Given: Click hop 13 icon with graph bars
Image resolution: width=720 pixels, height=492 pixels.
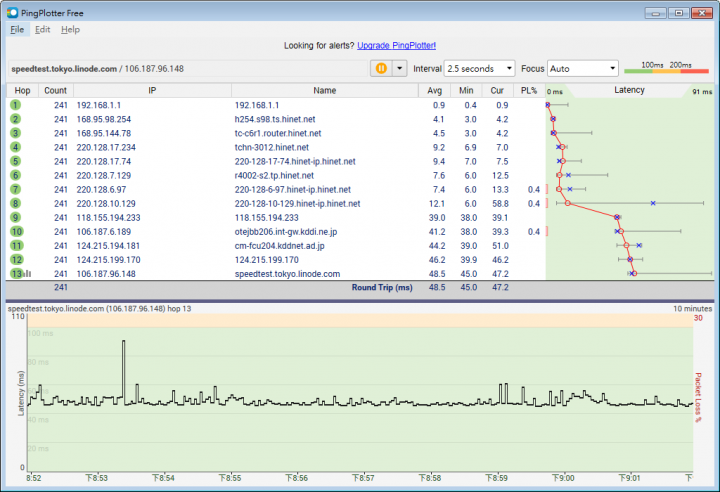Looking at the screenshot, I should coord(20,274).
